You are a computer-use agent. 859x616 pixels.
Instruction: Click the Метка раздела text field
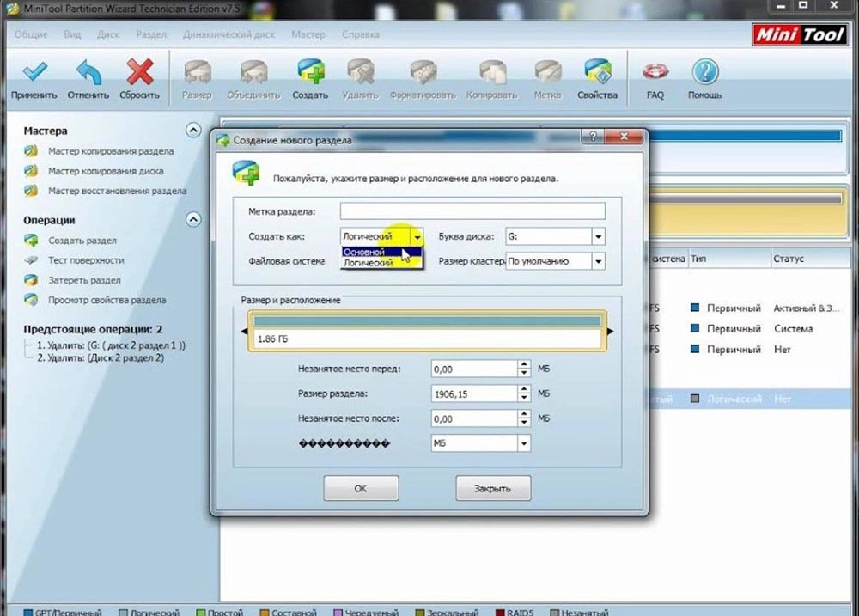click(472, 211)
